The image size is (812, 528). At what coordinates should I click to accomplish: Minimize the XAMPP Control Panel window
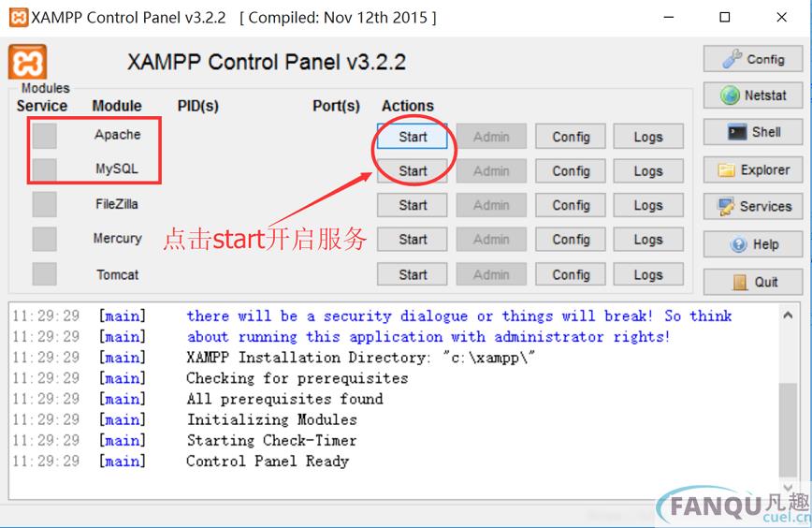(x=669, y=17)
